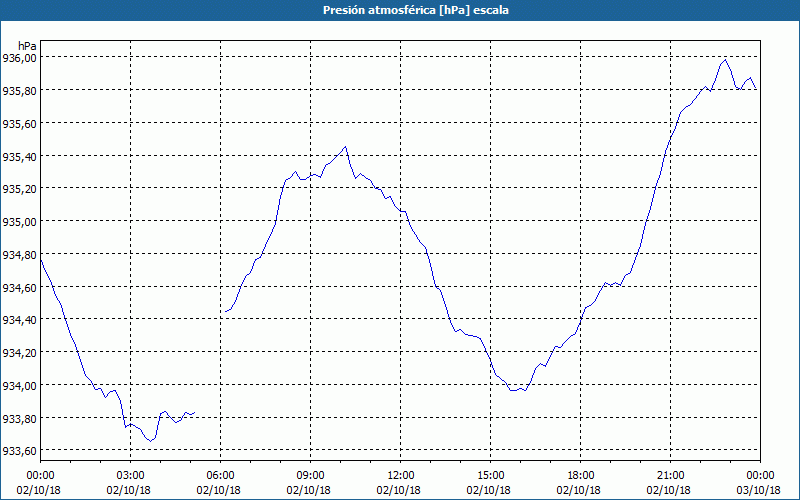
Task: Select the 933,60 y-axis value
Action: pyautogui.click(x=20, y=451)
